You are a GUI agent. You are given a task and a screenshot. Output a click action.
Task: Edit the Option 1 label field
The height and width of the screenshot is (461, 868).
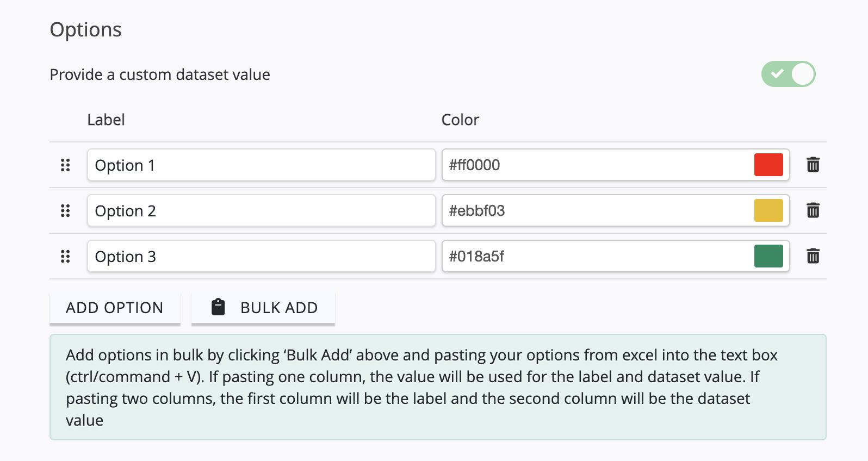click(261, 165)
